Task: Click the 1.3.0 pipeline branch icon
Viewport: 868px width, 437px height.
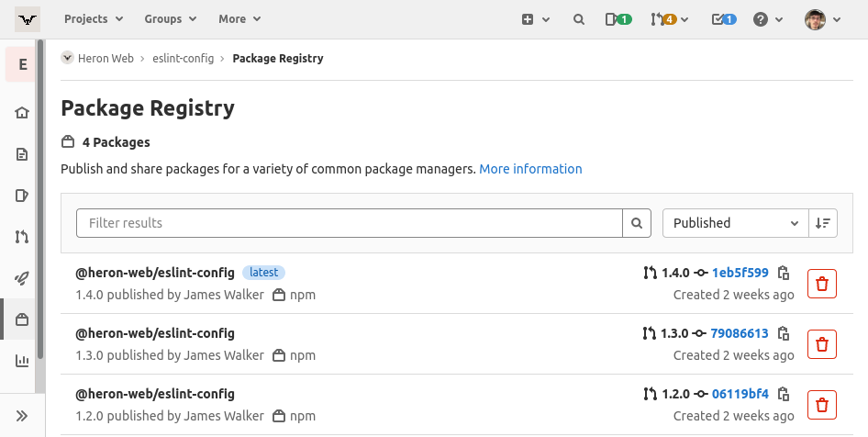Action: click(650, 333)
